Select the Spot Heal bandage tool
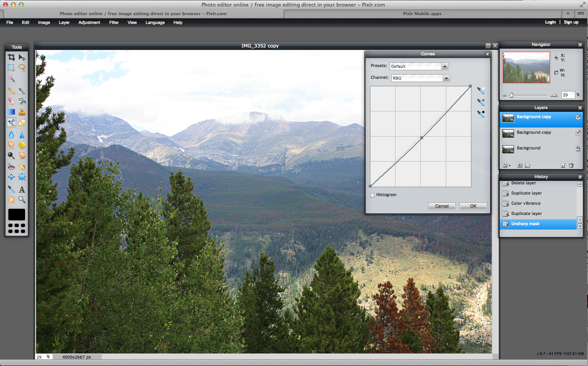This screenshot has width=588, height=366. point(22,167)
